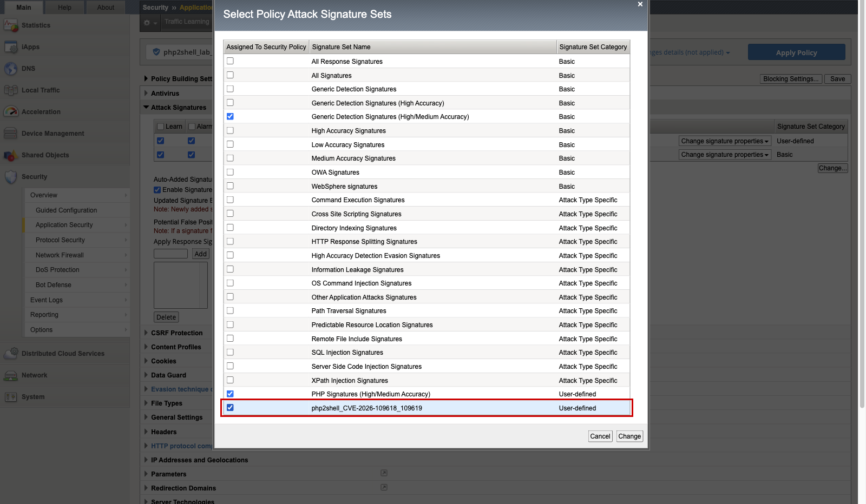Click the Apply Policy button
The width and height of the screenshot is (866, 504).
(x=796, y=52)
